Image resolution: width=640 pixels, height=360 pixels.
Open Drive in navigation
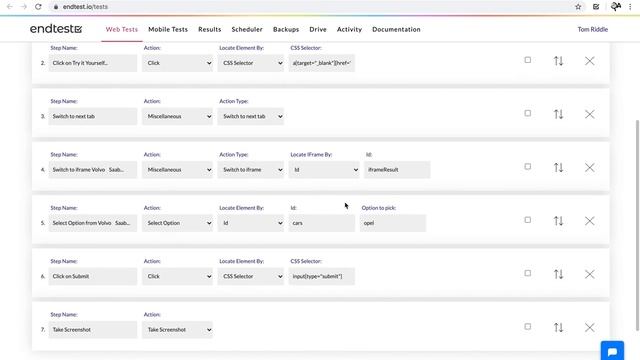coord(318,29)
